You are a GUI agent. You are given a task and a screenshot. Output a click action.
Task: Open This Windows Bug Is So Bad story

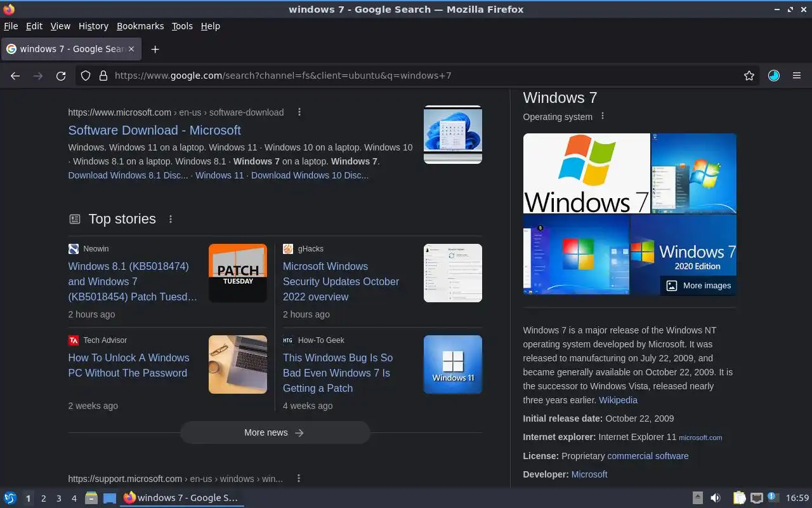337,373
